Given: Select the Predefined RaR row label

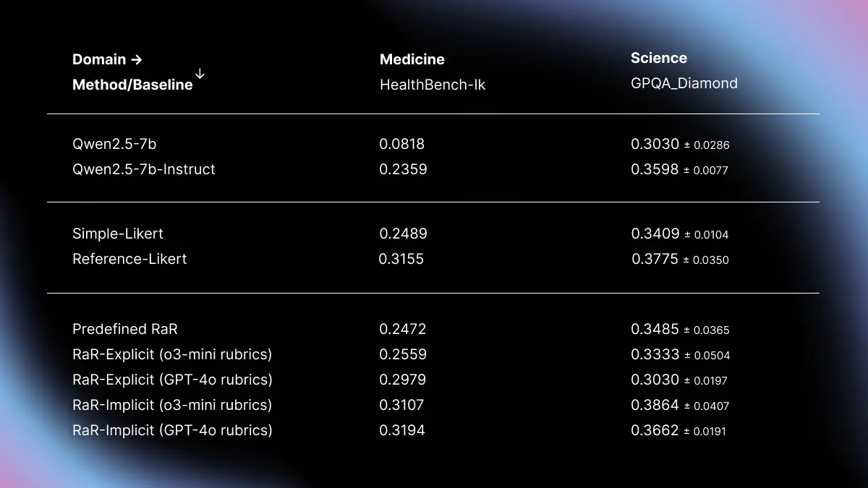Looking at the screenshot, I should coord(125,329).
